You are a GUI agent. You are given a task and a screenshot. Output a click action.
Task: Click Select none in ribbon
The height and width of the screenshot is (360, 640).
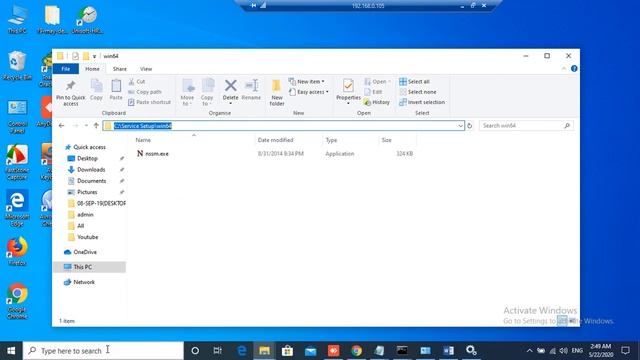click(x=418, y=92)
